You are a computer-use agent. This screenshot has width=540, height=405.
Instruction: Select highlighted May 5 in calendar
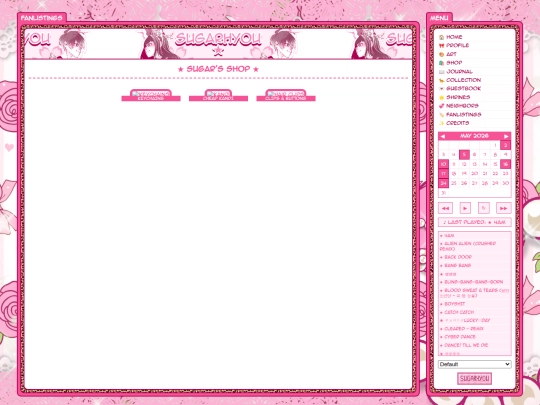pos(464,155)
